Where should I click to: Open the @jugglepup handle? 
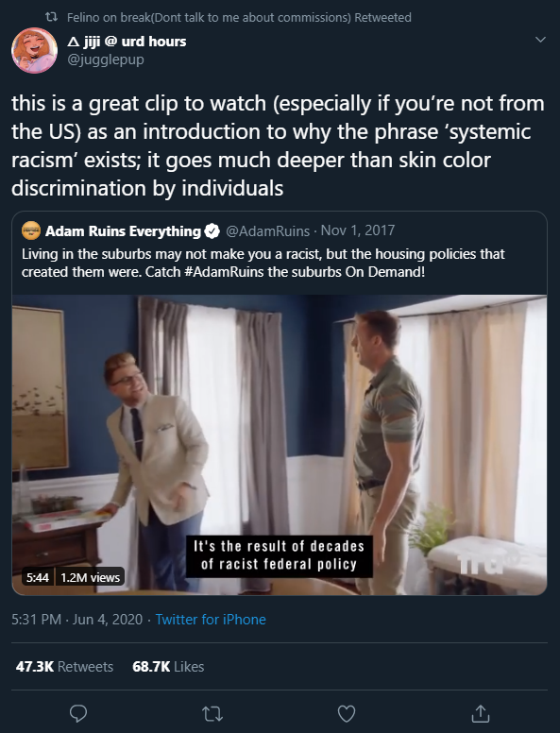[106, 60]
